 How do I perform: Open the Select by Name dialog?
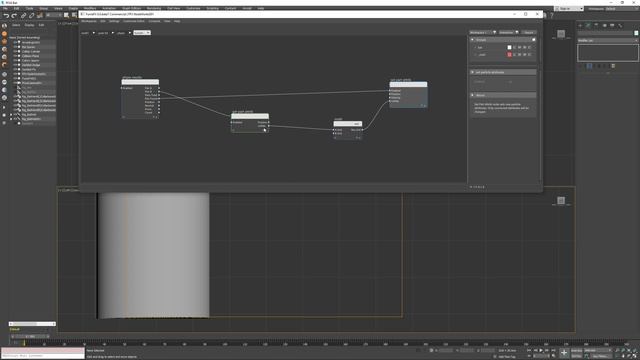[x=74, y=16]
